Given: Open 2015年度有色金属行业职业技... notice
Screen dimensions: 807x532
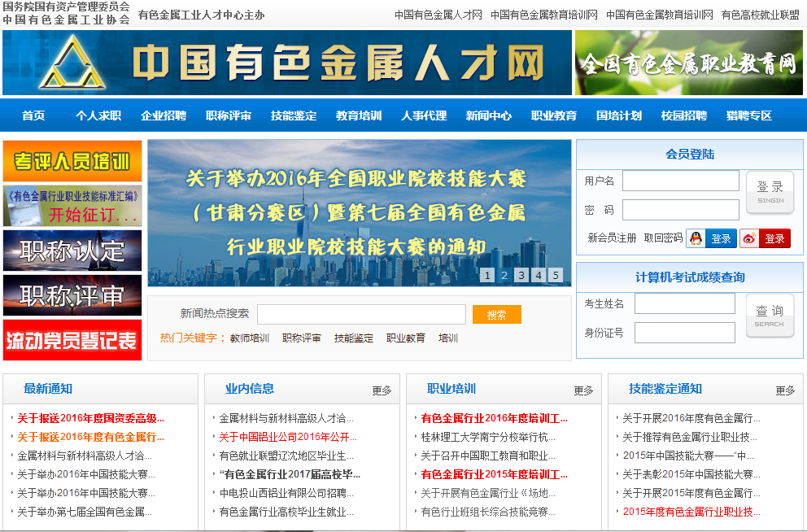Looking at the screenshot, I should [x=691, y=512].
